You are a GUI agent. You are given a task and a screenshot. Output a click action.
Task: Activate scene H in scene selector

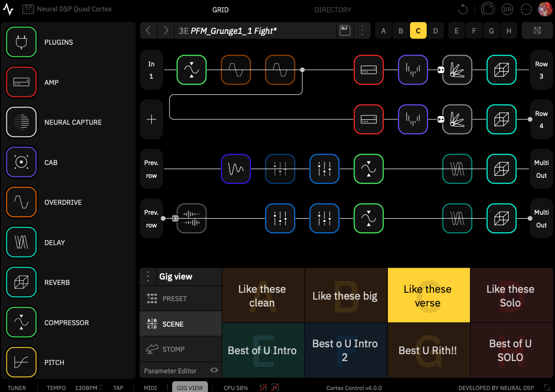(509, 31)
